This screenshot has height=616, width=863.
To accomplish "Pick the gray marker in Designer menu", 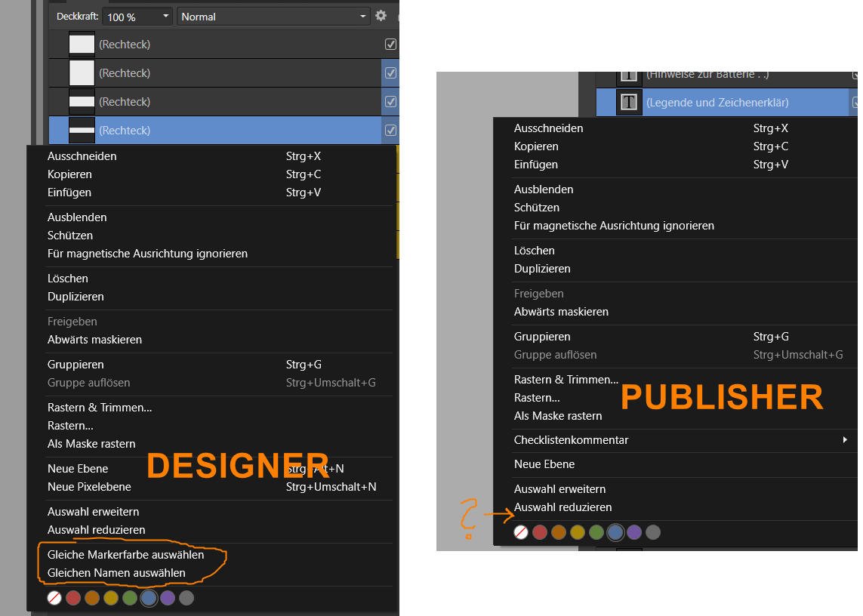I will click(186, 598).
